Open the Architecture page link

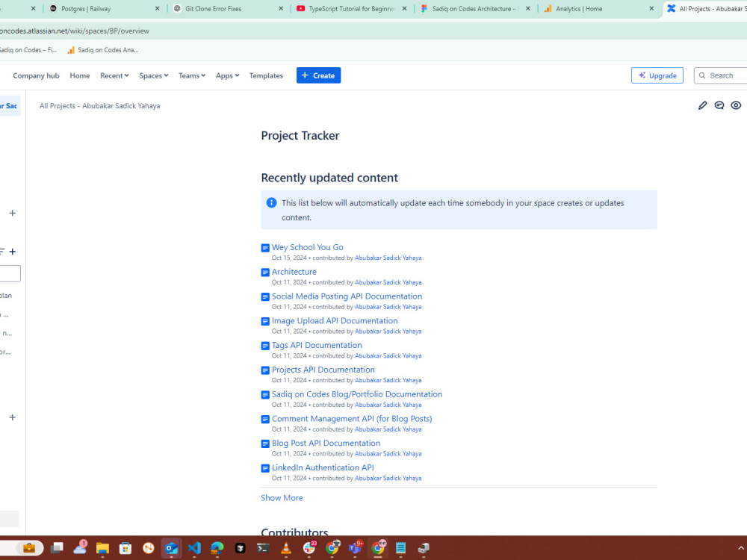click(294, 272)
